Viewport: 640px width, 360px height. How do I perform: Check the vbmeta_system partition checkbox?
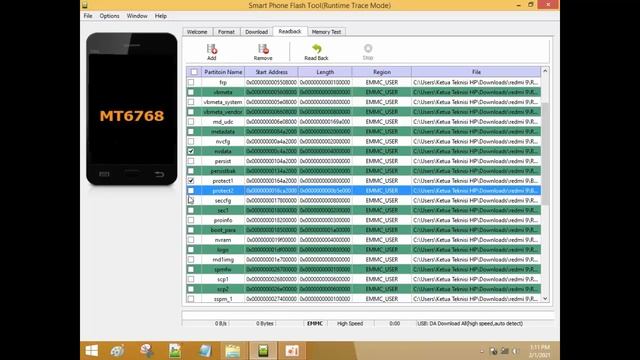tap(191, 102)
